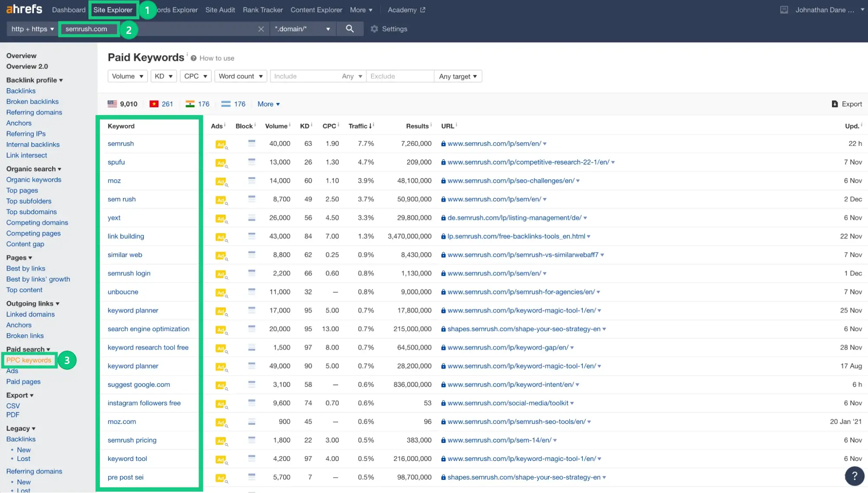
Task: Click the Exclude keywords input field
Action: (x=400, y=76)
